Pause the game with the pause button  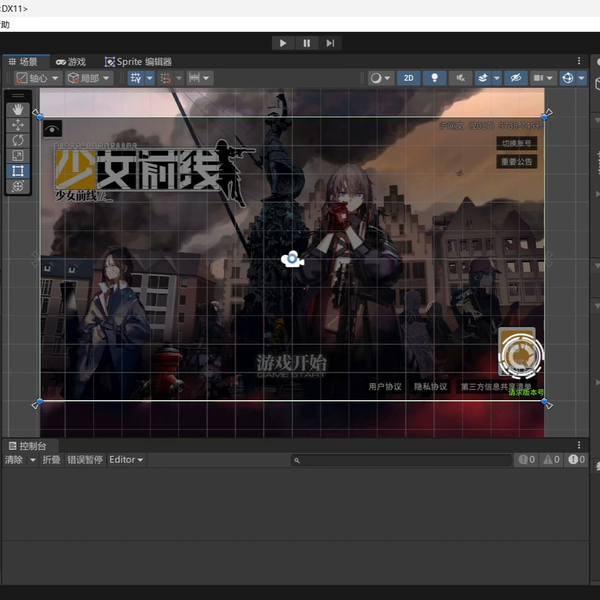pos(307,43)
